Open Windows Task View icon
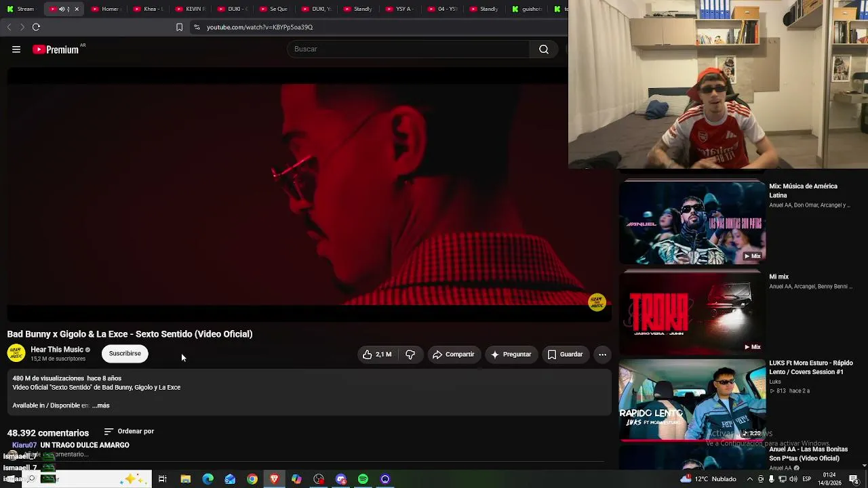The height and width of the screenshot is (488, 868). [163, 479]
